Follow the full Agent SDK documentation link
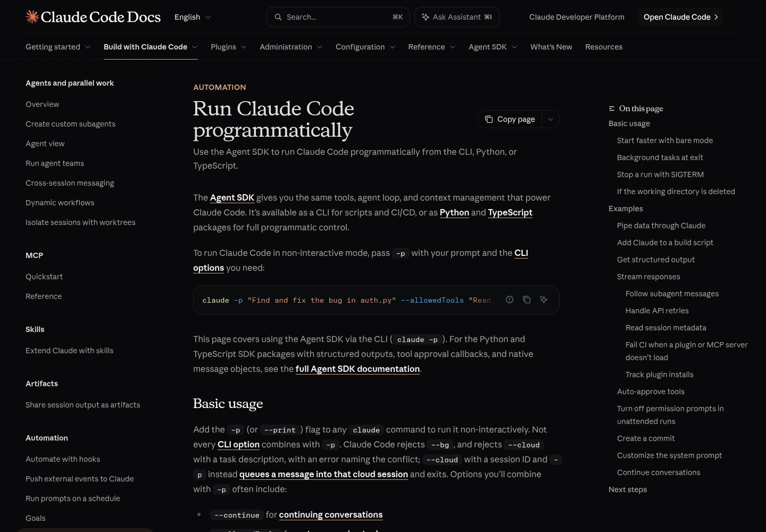 (357, 369)
